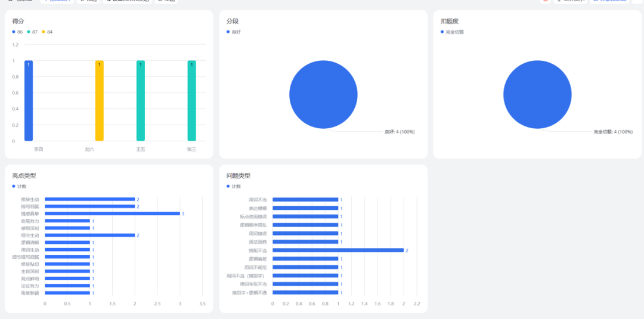Click the yellow bar for 刘六

click(100, 101)
